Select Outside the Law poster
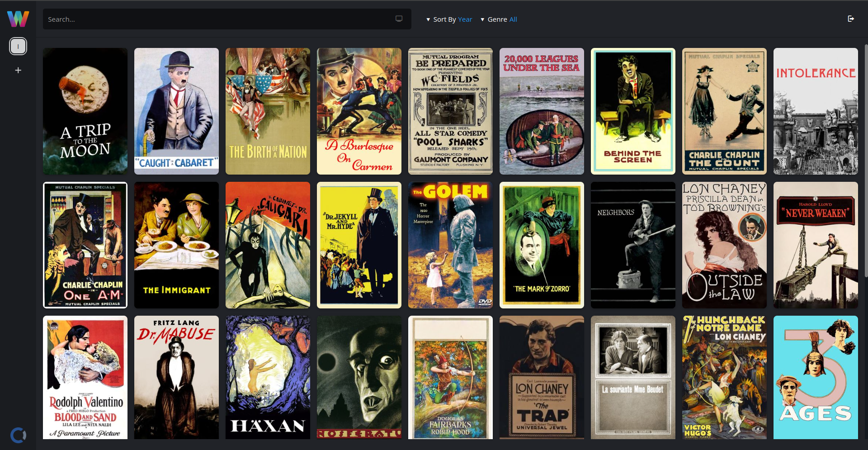Screen dimensions: 868x450 (724, 245)
